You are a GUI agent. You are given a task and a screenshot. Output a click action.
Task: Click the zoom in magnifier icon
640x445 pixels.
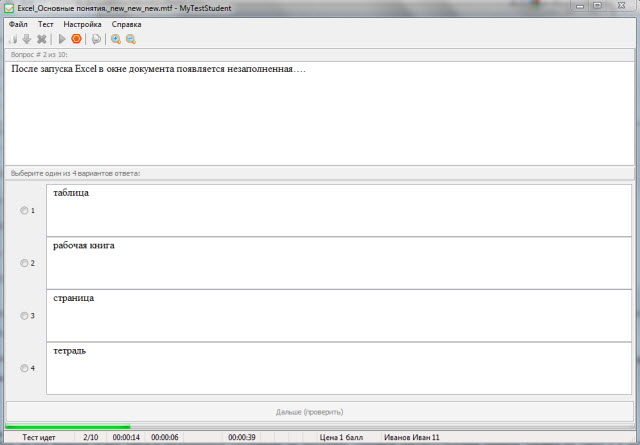[116, 39]
